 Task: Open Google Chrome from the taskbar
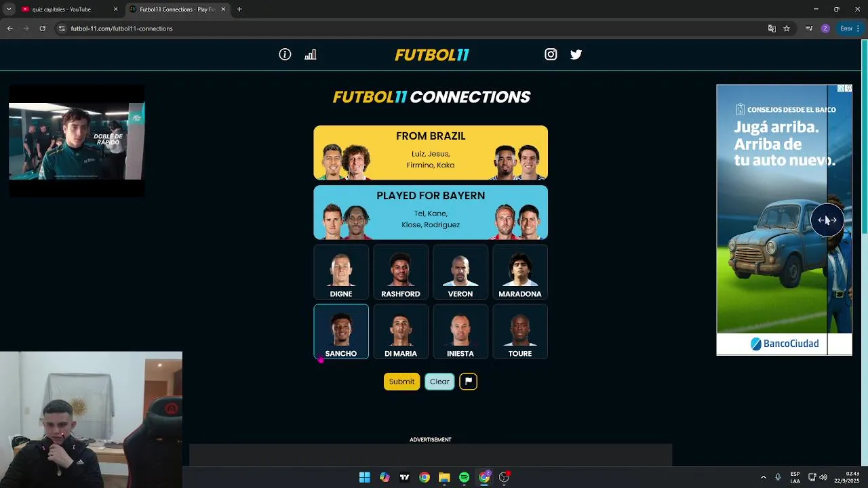tap(425, 477)
